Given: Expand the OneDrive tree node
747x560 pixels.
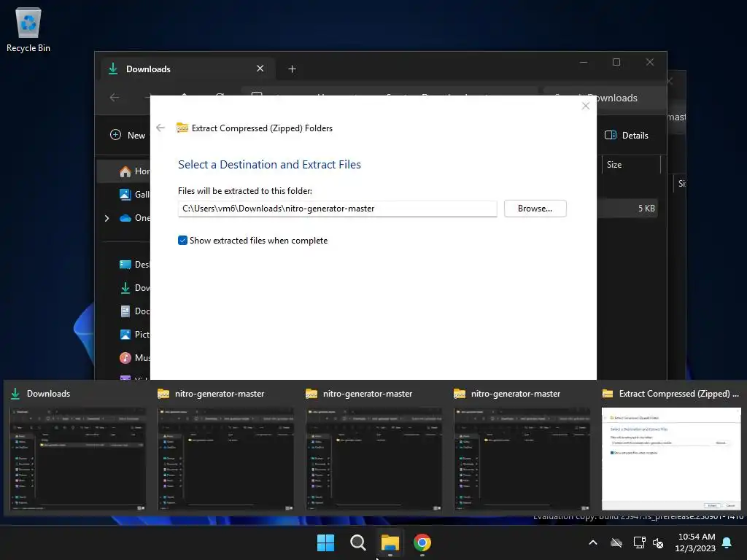Looking at the screenshot, I should click(107, 218).
